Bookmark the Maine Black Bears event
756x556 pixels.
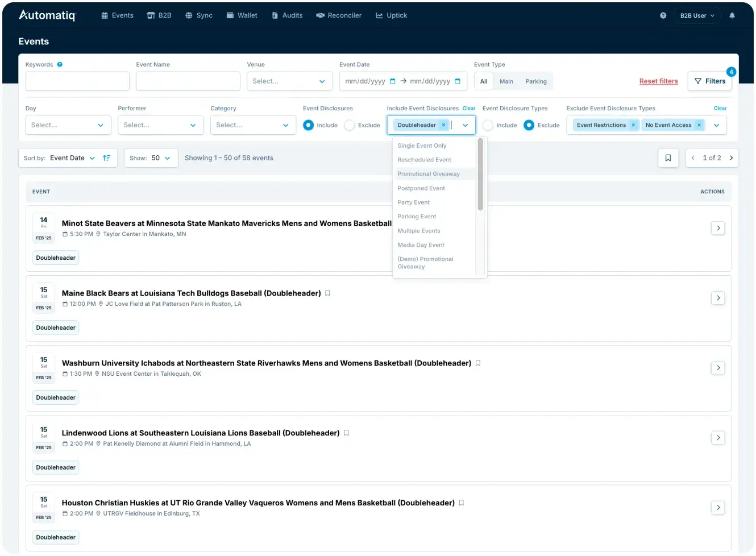tap(327, 293)
